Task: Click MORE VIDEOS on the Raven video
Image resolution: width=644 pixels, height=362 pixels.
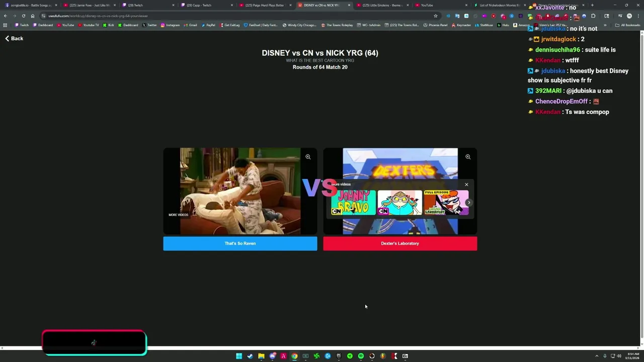Action: click(178, 215)
